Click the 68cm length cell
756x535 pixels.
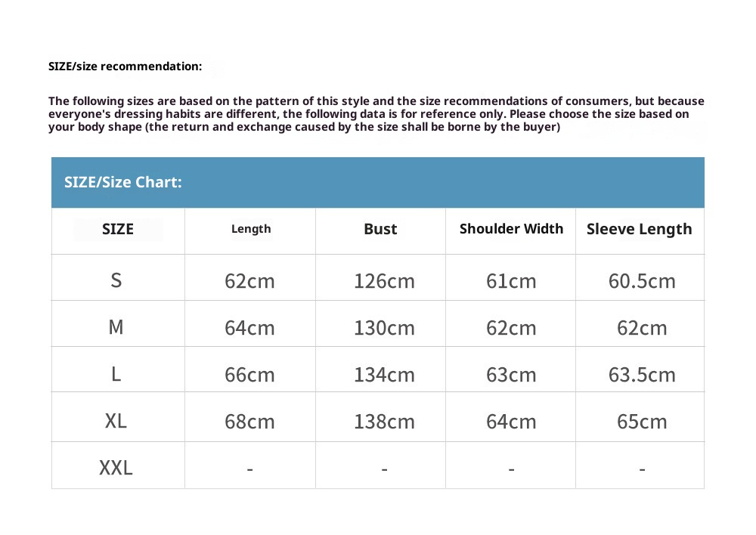249,422
